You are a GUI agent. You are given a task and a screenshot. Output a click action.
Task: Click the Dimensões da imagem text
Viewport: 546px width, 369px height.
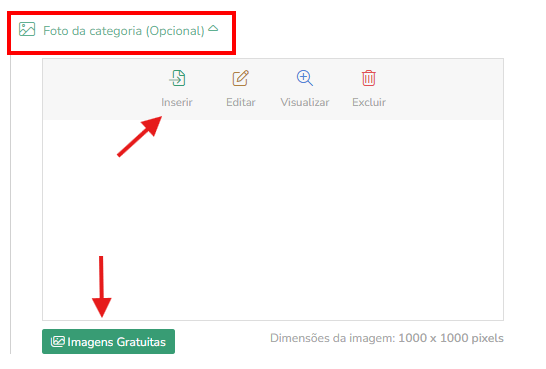[x=387, y=338]
